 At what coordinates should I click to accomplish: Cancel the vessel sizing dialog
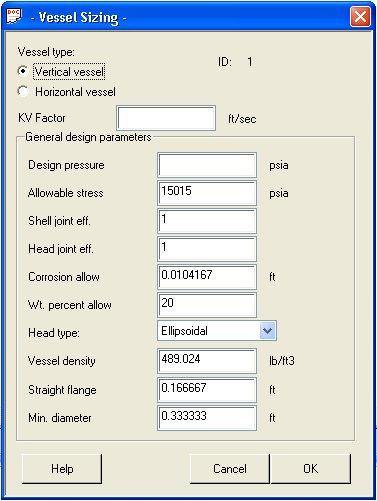230,469
